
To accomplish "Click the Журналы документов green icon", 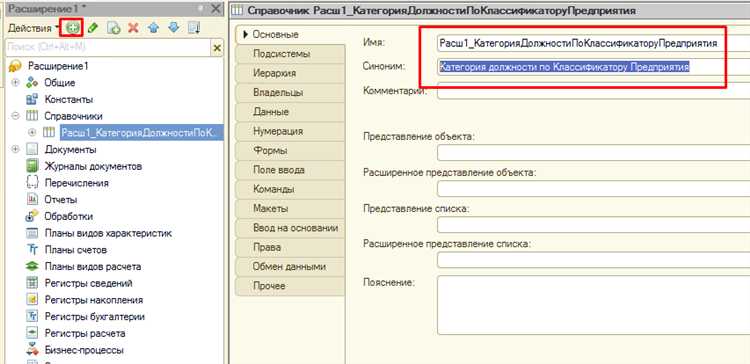I will pos(32,166).
